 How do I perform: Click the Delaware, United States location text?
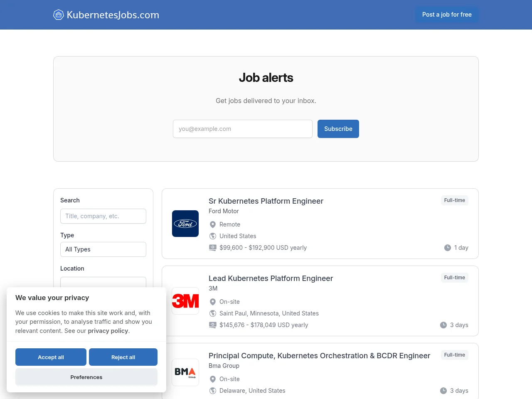pos(252,391)
